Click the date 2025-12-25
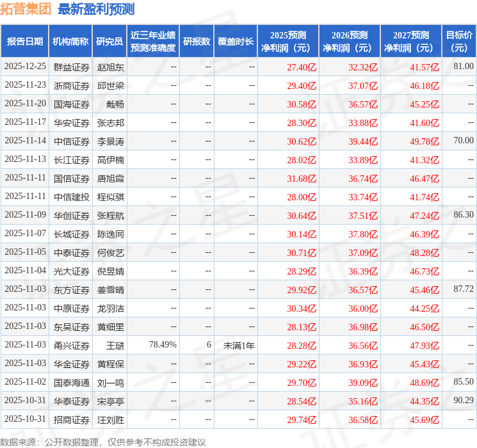Screen dimensions: 477x448 25,67
